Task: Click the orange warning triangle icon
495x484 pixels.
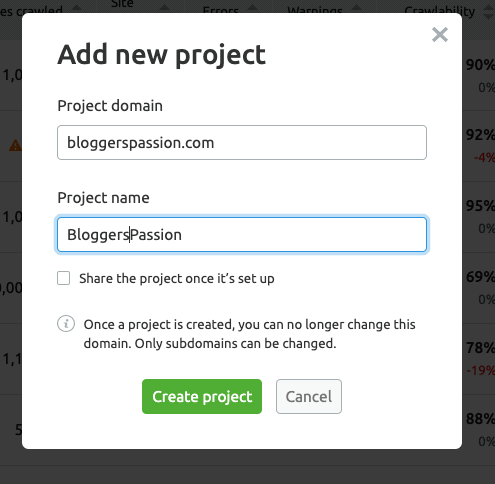Action: (15, 146)
